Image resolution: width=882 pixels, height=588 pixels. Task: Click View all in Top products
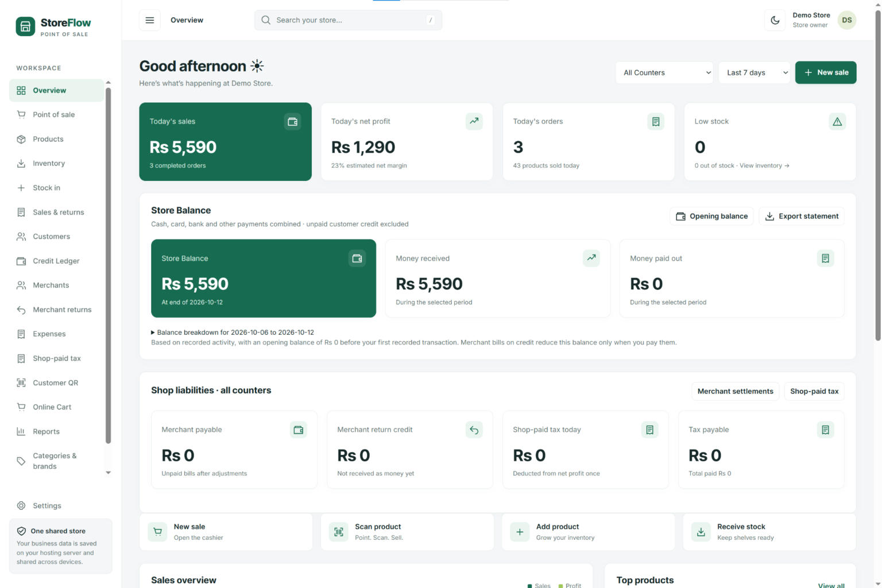pyautogui.click(x=831, y=585)
